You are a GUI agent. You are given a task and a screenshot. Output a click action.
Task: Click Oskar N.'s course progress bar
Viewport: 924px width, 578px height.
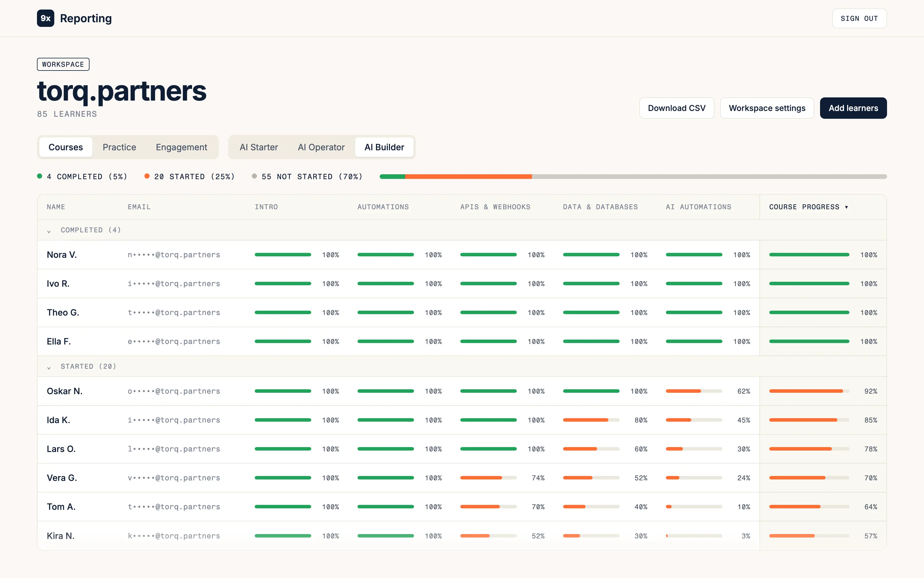(809, 391)
